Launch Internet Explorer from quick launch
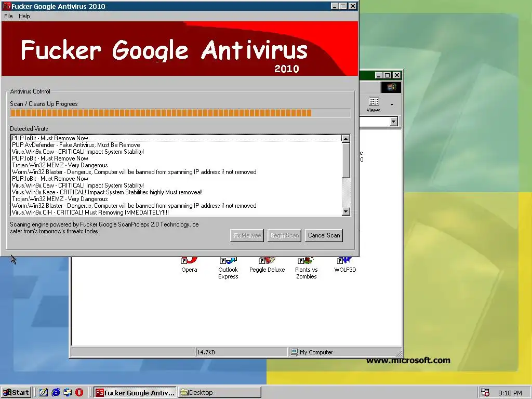This screenshot has width=532, height=399. click(56, 393)
